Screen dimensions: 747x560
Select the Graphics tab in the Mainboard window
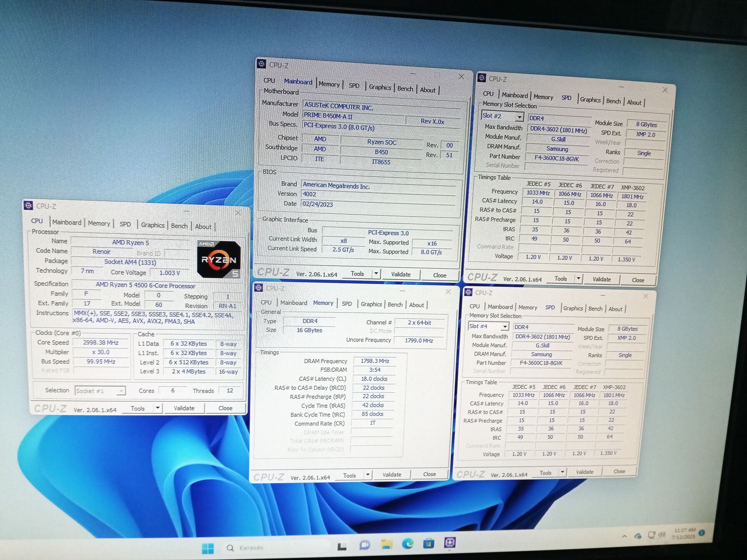point(380,87)
